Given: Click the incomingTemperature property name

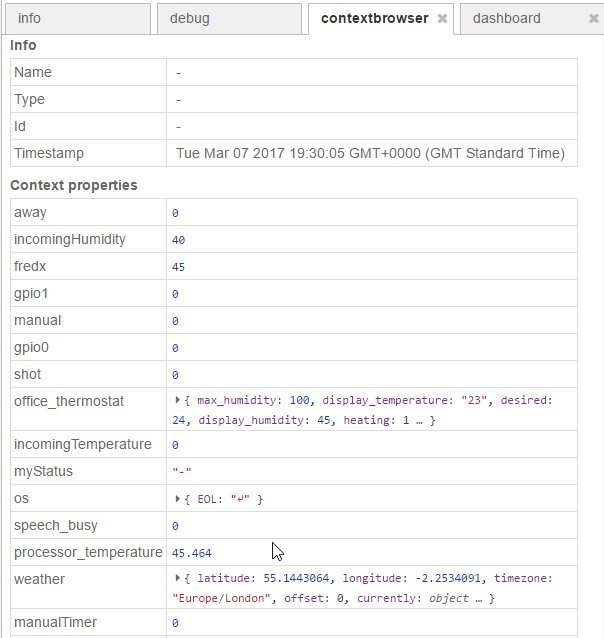Looking at the screenshot, I should [x=82, y=444].
